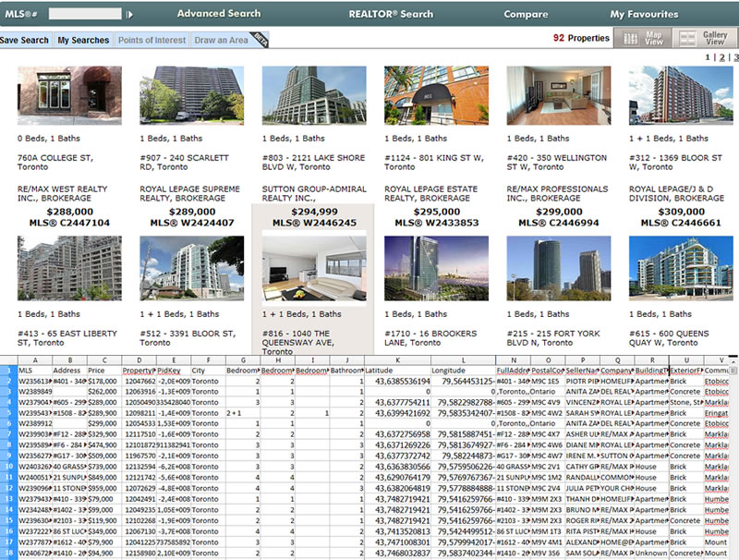Click MLS® W2424407 listing number
739x560 pixels.
pos(192,223)
